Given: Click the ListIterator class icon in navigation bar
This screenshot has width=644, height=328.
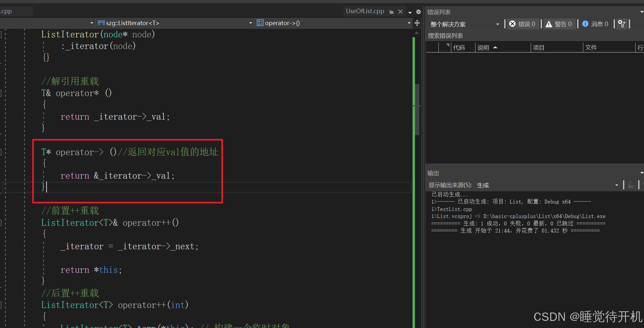Looking at the screenshot, I should coord(101,23).
